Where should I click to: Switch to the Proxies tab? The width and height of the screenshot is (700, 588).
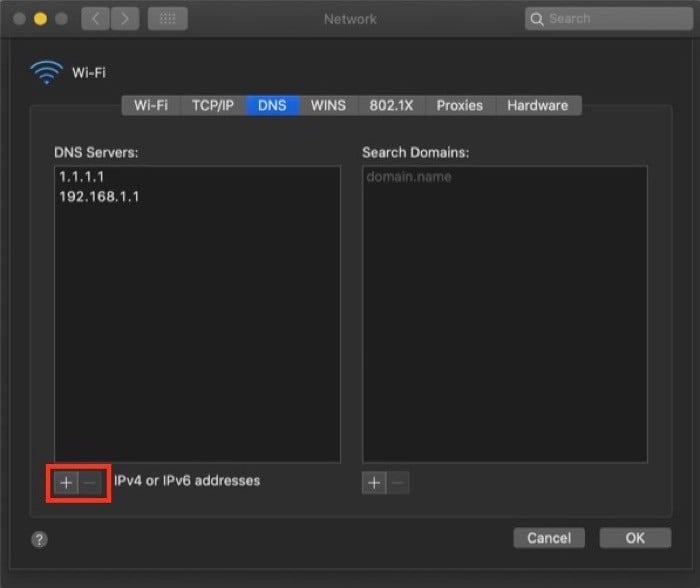460,105
